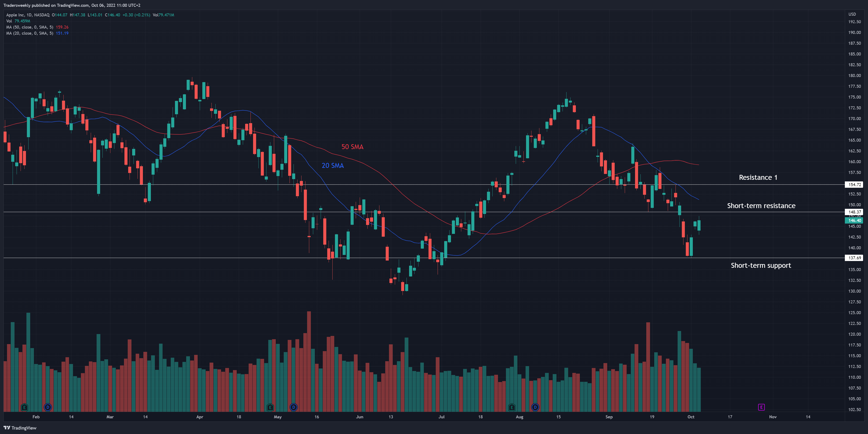Click the USD currency label
The width and height of the screenshot is (868, 434).
[x=852, y=14]
